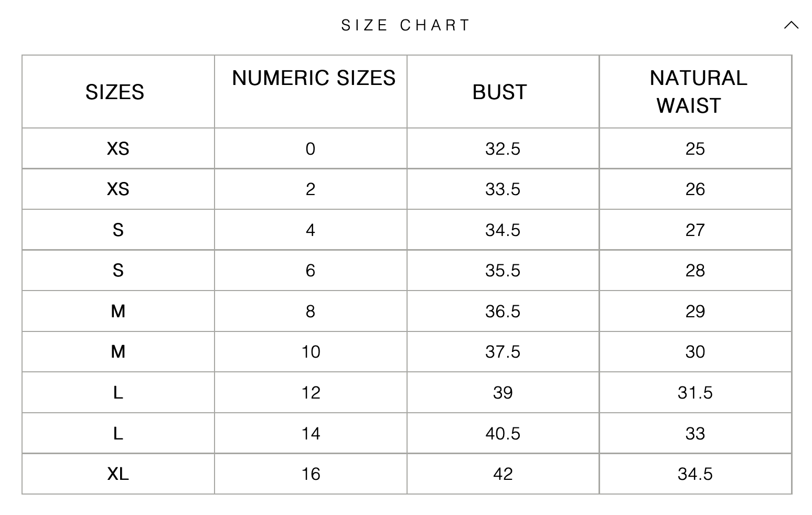Click the BUST column header
This screenshot has height=515, width=812.
(499, 92)
